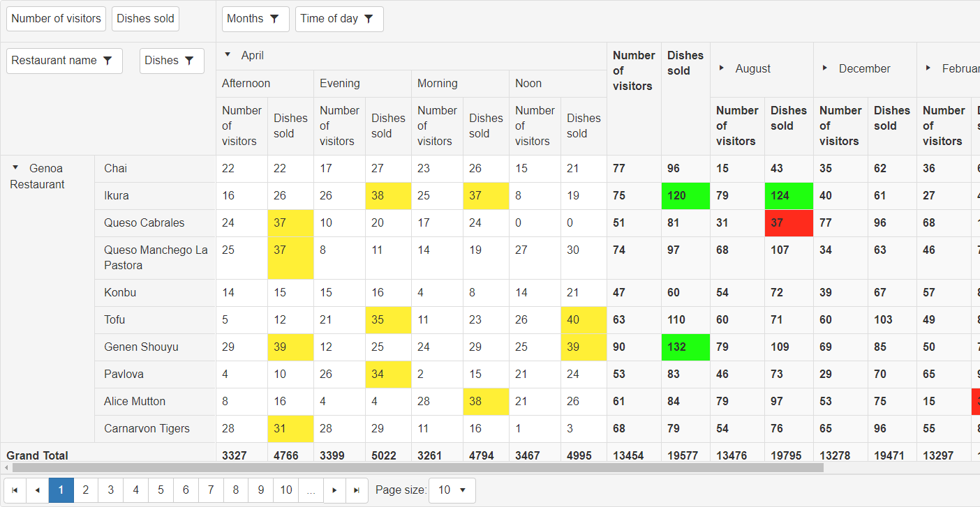Go to the next page arrow
The width and height of the screenshot is (980, 507).
tap(334, 490)
